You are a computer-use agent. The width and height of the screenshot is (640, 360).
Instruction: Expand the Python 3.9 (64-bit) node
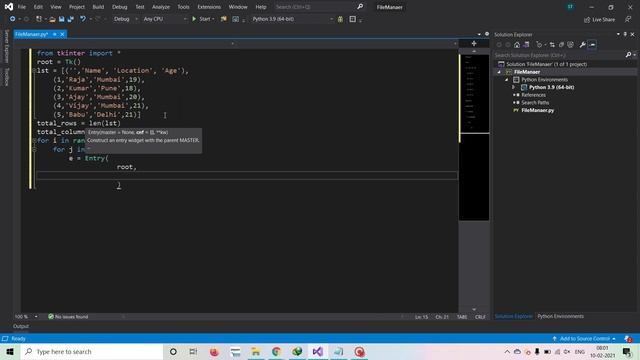tap(514, 87)
